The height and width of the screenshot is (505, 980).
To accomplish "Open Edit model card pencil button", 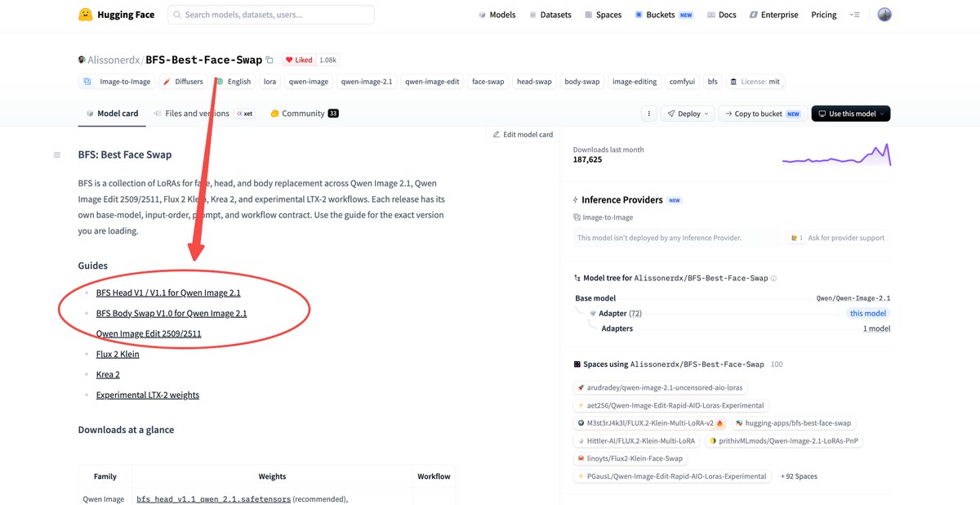I will tap(523, 134).
